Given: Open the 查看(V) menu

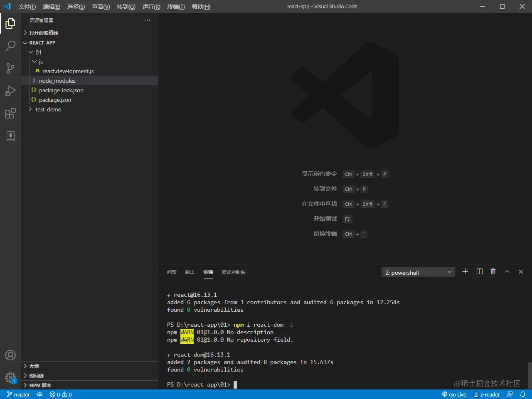Looking at the screenshot, I should click(101, 7).
